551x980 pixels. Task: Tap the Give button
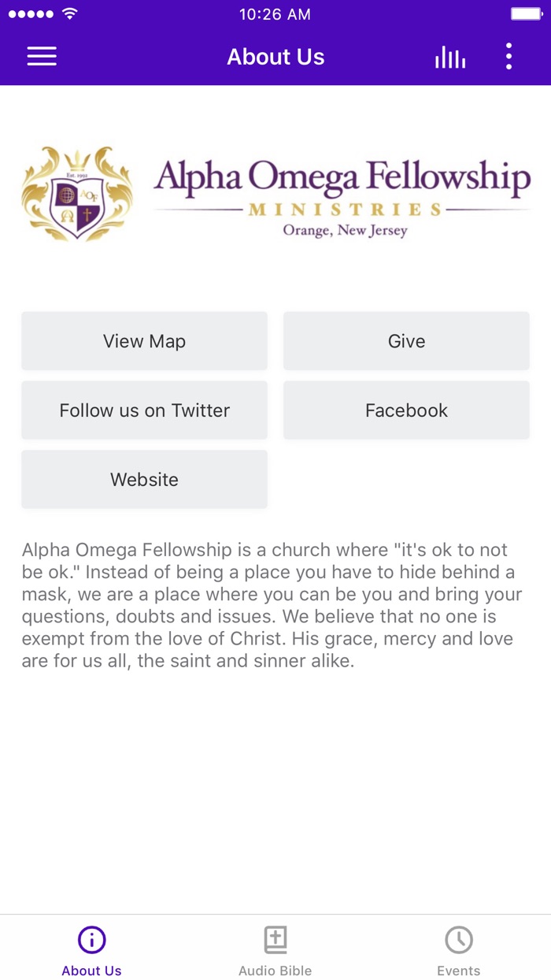coord(406,340)
